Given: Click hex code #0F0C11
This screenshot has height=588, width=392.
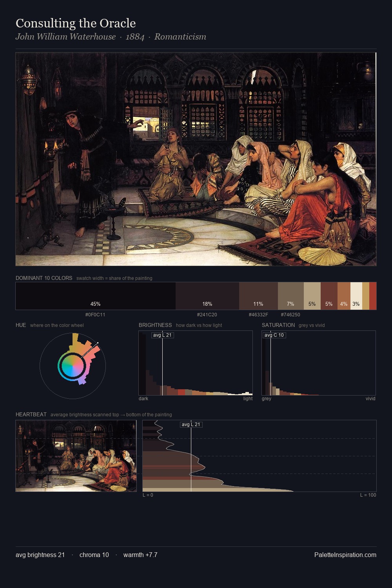Looking at the screenshot, I should pos(95,315).
